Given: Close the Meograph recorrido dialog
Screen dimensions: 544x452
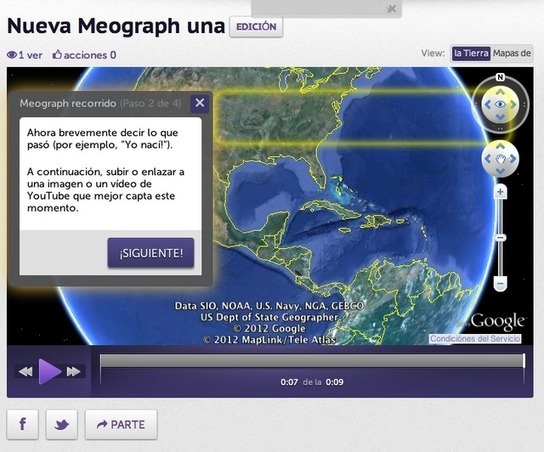Looking at the screenshot, I should tap(200, 103).
